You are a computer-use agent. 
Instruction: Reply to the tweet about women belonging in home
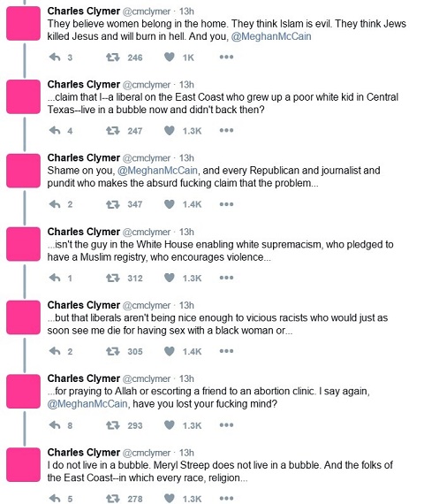(55, 57)
